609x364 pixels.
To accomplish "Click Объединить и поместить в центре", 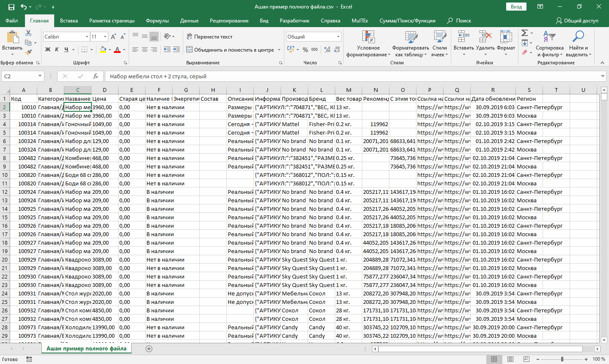I will click(x=231, y=50).
